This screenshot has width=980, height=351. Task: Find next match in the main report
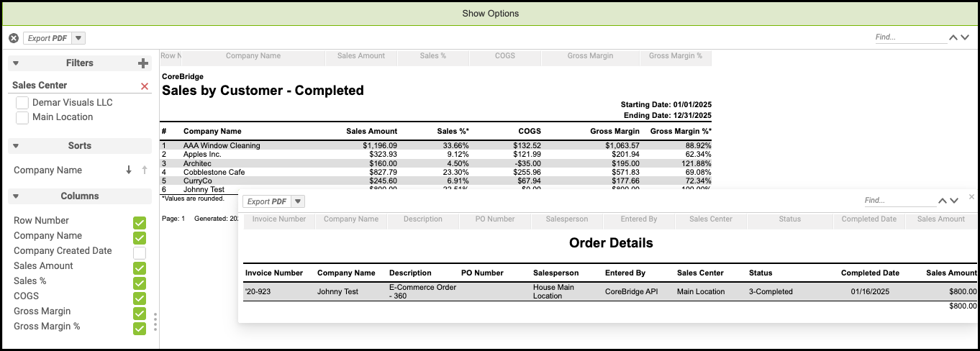(x=966, y=38)
